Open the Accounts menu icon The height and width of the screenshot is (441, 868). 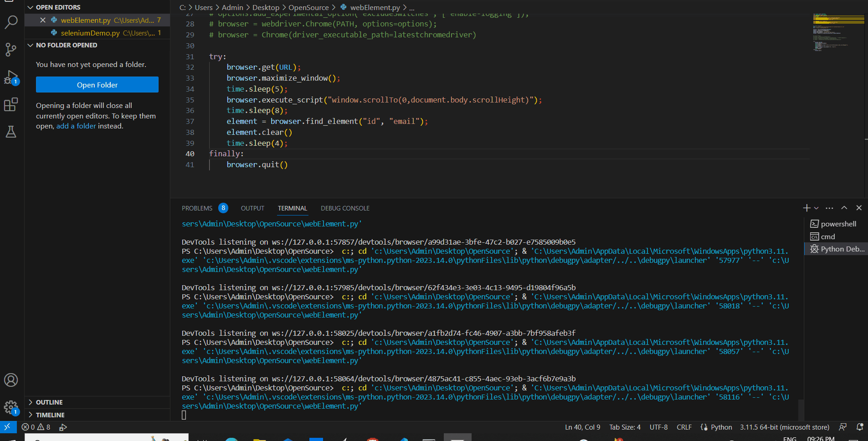coord(11,380)
